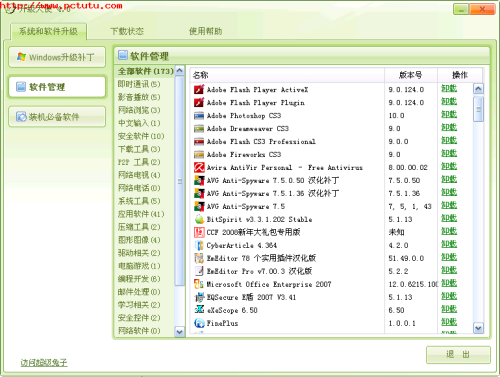Click software list scroll-up arrow

point(478,88)
